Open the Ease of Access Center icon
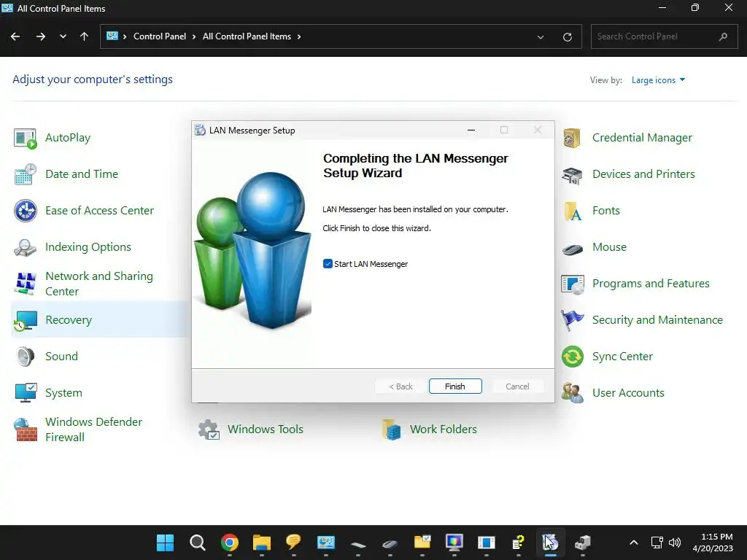 coord(26,211)
